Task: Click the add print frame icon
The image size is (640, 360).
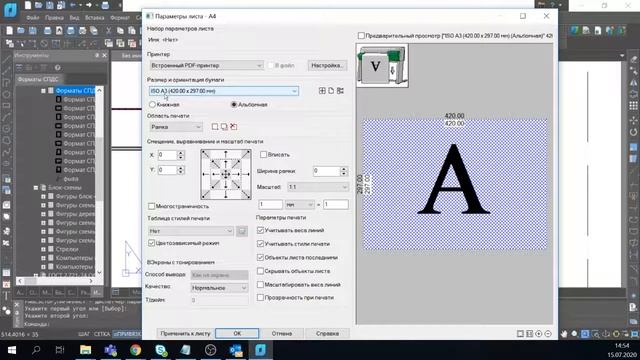Action: (x=224, y=127)
